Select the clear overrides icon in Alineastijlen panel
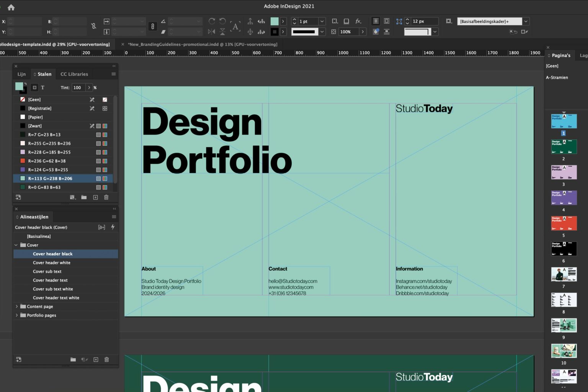Image resolution: width=588 pixels, height=392 pixels. (x=84, y=359)
